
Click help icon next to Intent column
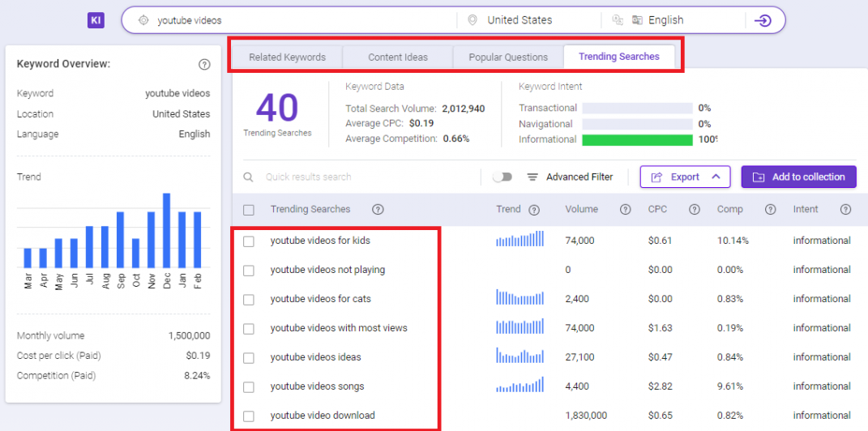click(845, 210)
